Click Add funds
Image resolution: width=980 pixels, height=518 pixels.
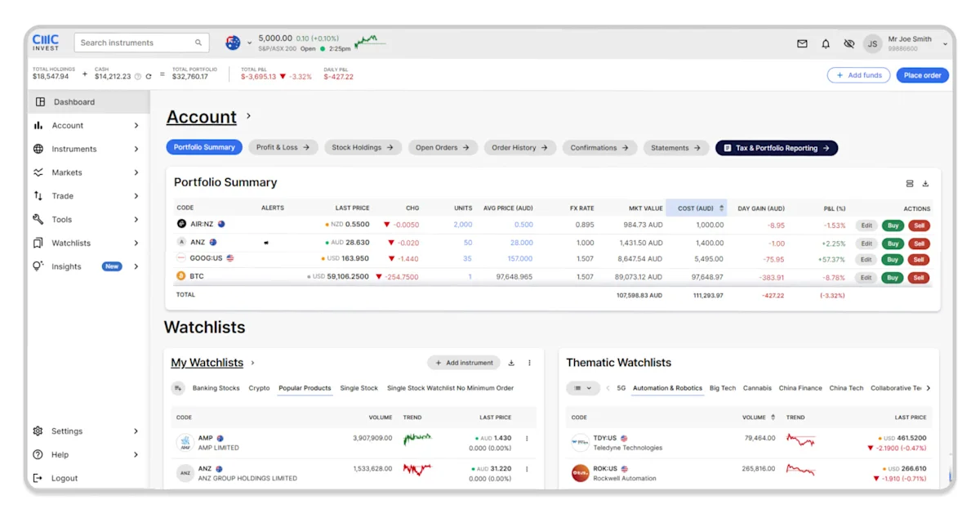click(x=858, y=74)
